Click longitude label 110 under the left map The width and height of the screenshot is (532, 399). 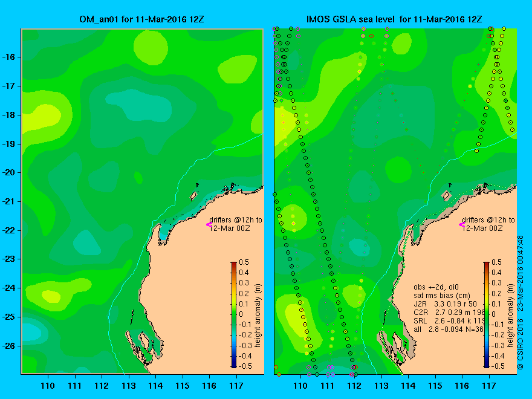pyautogui.click(x=48, y=386)
